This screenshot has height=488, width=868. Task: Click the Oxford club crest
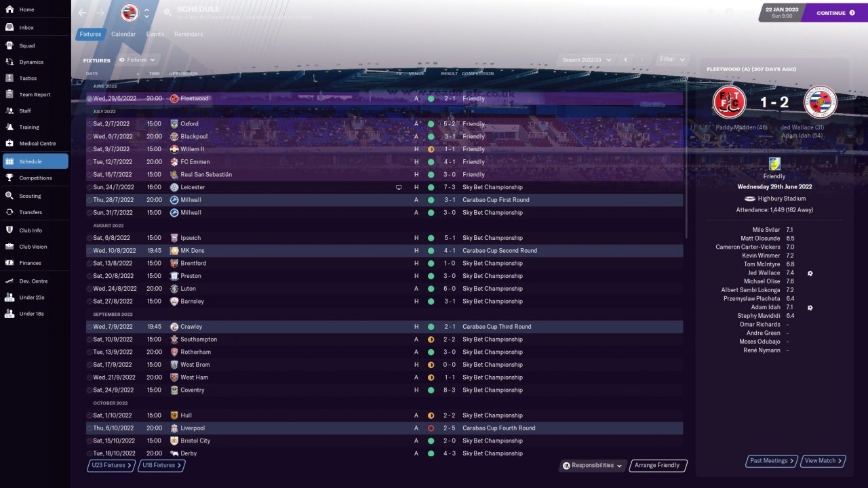[174, 124]
